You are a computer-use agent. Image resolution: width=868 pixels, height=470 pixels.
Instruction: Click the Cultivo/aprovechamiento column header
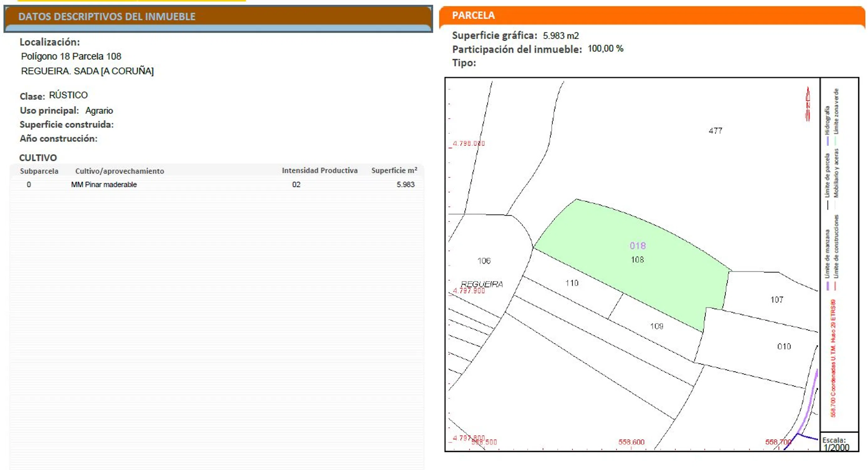[119, 171]
